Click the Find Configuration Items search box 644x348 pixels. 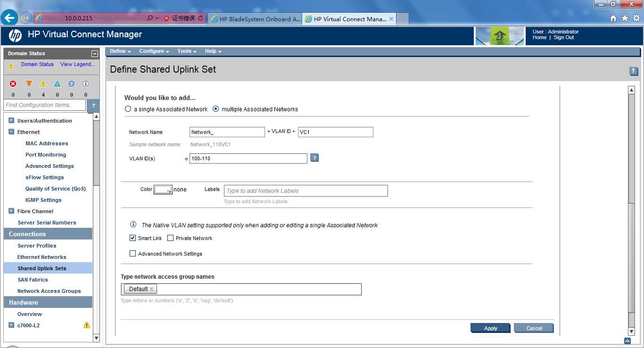click(x=45, y=105)
